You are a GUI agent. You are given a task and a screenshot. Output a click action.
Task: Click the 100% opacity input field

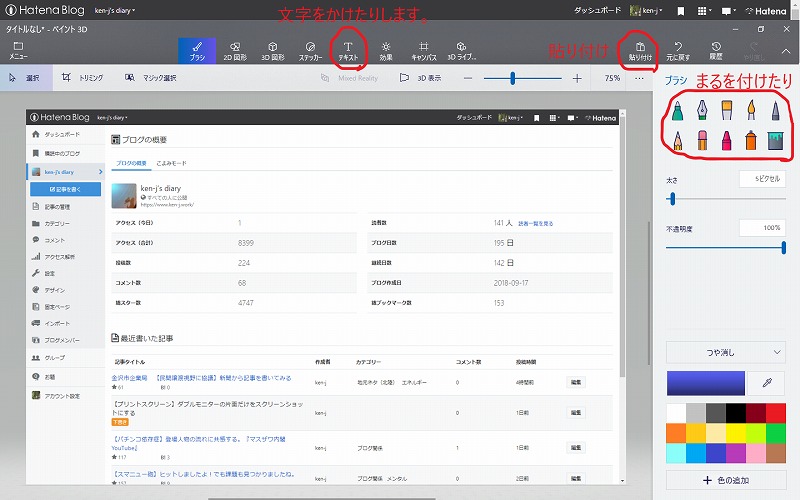(x=762, y=228)
